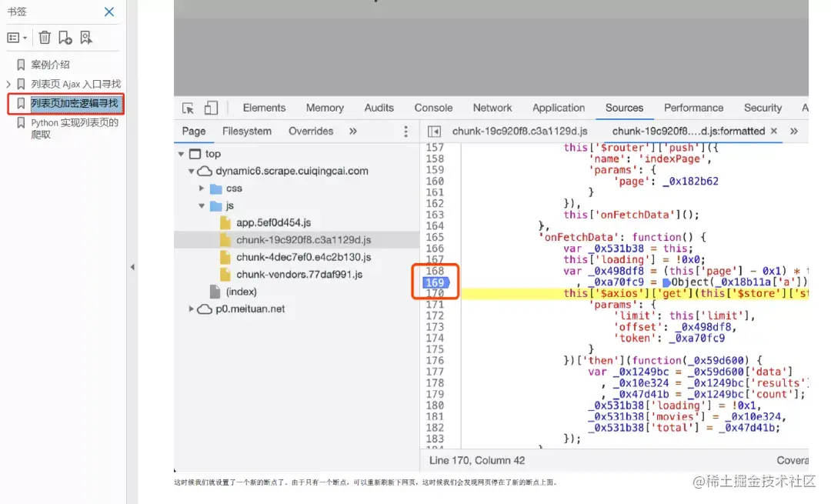Open the chunk-19c920f8.c3a1129d.js editor tab
The image size is (831, 504).
tap(520, 131)
